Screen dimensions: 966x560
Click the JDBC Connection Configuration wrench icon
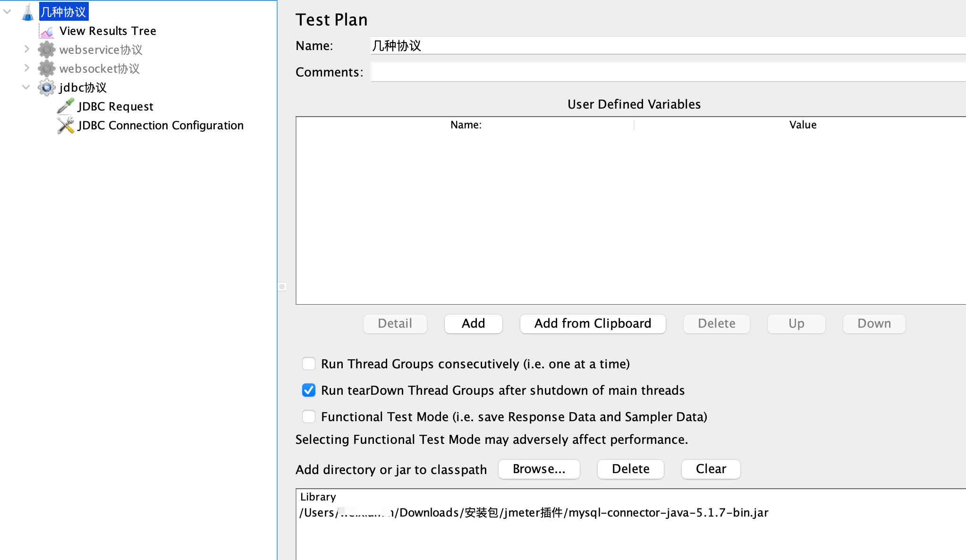pos(65,125)
